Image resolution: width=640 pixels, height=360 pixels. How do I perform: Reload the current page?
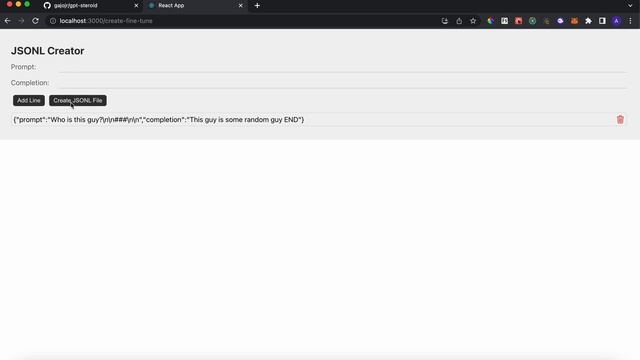coord(36,21)
